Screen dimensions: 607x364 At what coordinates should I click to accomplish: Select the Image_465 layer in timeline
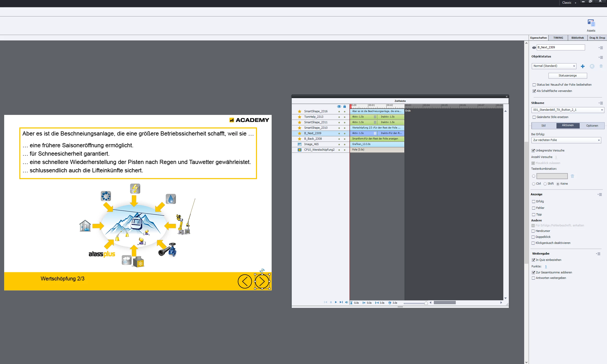click(x=311, y=144)
